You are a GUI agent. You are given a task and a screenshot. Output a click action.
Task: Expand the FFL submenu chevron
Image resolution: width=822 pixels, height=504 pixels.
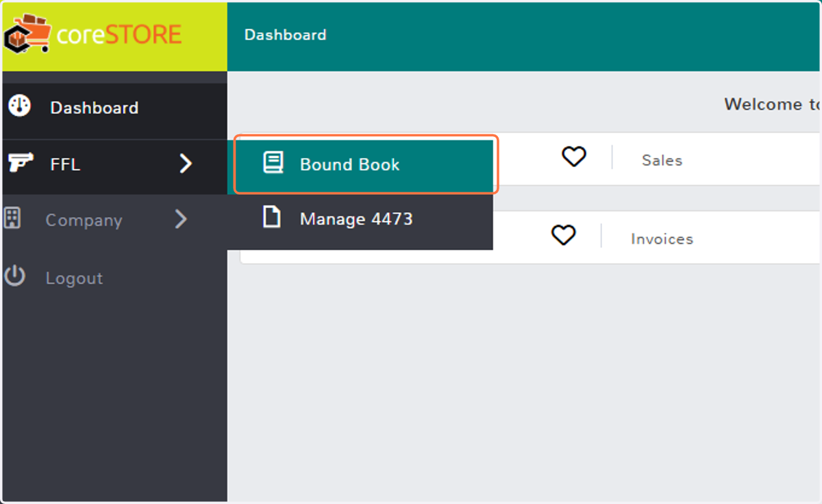pyautogui.click(x=185, y=163)
